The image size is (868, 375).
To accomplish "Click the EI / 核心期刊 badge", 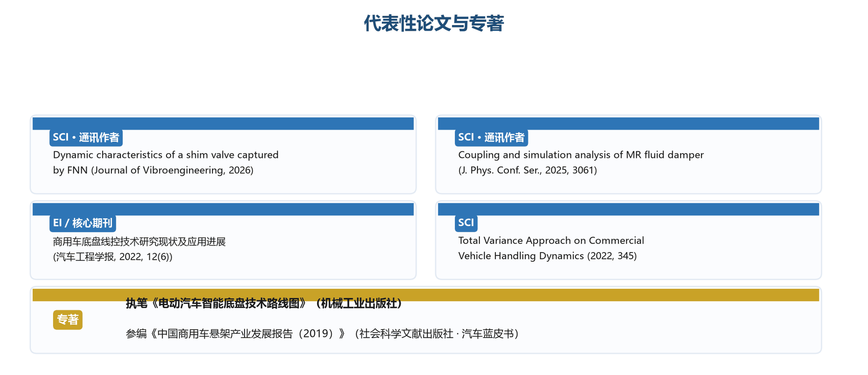I will point(83,223).
